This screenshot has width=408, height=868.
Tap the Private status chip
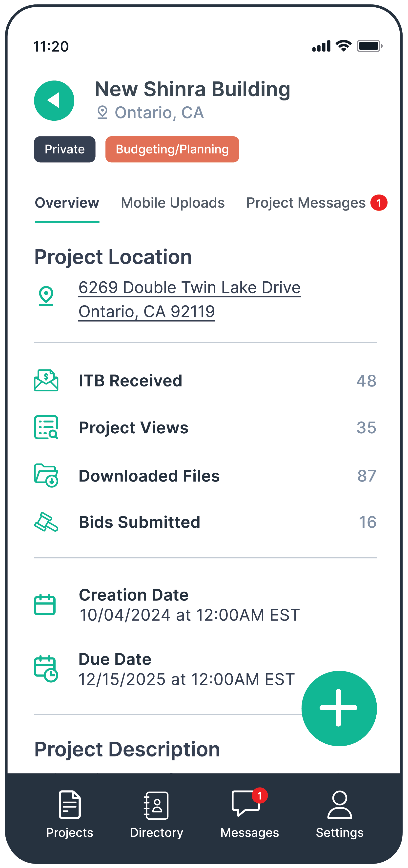64,149
